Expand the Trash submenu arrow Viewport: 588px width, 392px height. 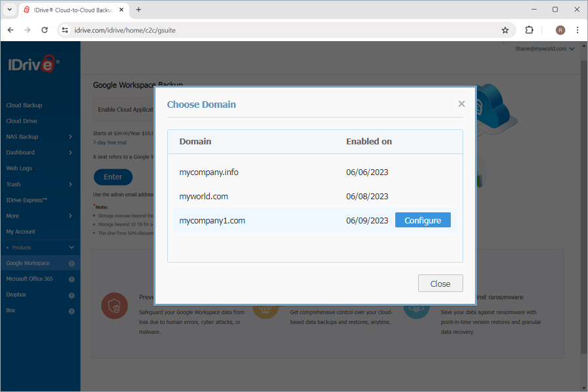click(x=71, y=184)
